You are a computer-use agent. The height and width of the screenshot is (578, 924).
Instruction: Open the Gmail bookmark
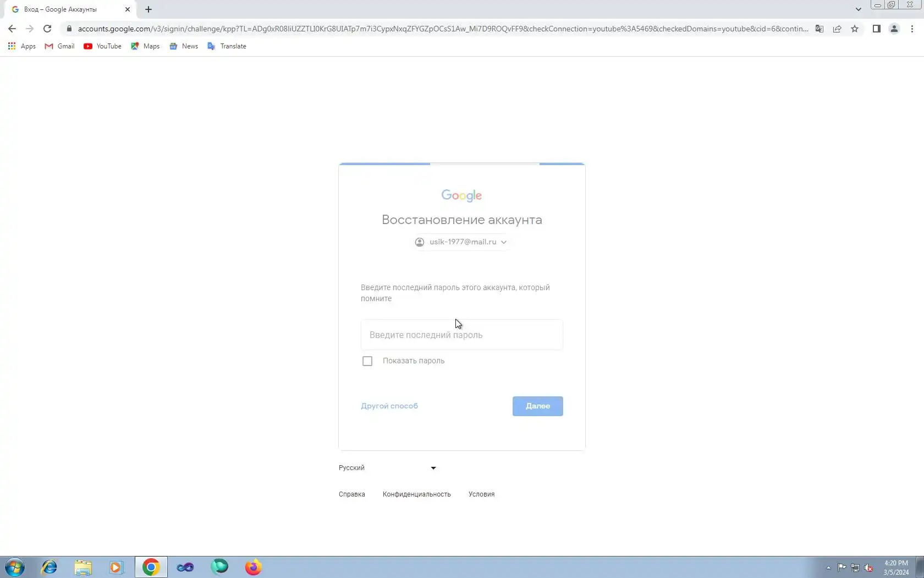pyautogui.click(x=59, y=46)
